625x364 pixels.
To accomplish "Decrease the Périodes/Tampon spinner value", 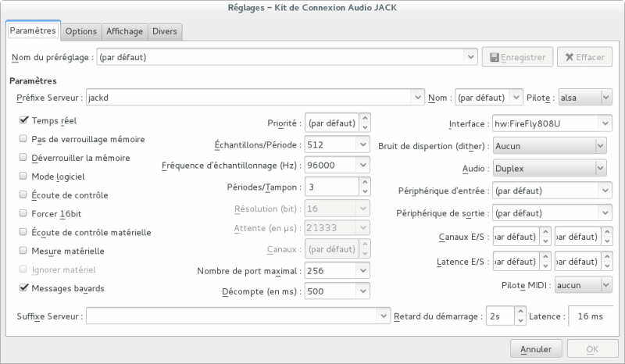I will point(365,191).
